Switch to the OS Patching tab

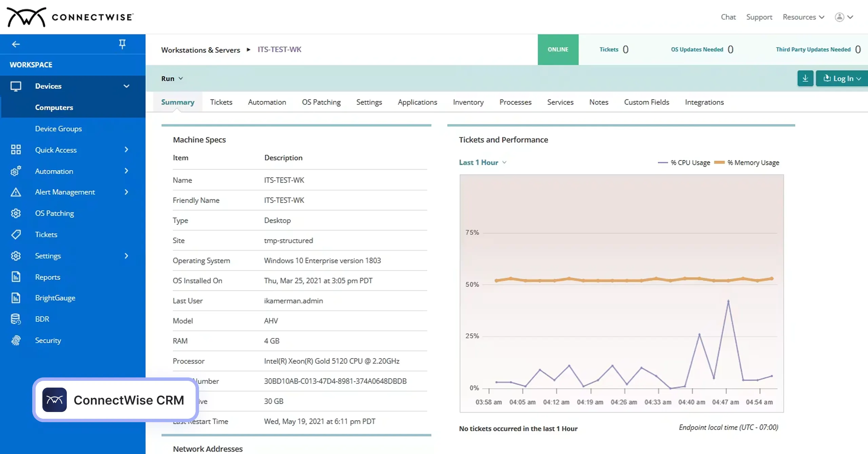coord(321,102)
